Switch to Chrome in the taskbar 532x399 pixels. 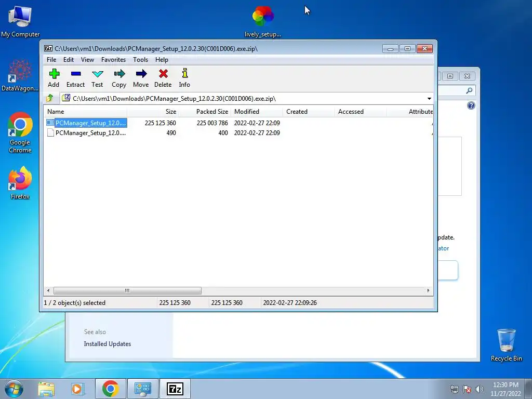[x=110, y=389]
